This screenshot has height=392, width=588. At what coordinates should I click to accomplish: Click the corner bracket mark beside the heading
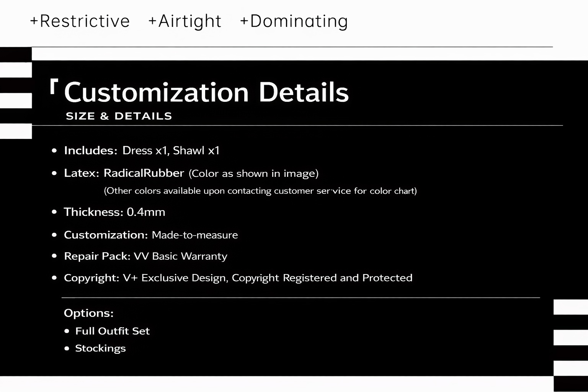coord(54,86)
